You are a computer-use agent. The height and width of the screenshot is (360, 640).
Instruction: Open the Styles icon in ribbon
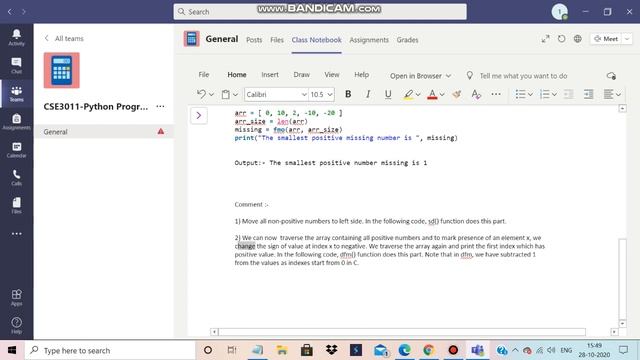pyautogui.click(x=476, y=94)
